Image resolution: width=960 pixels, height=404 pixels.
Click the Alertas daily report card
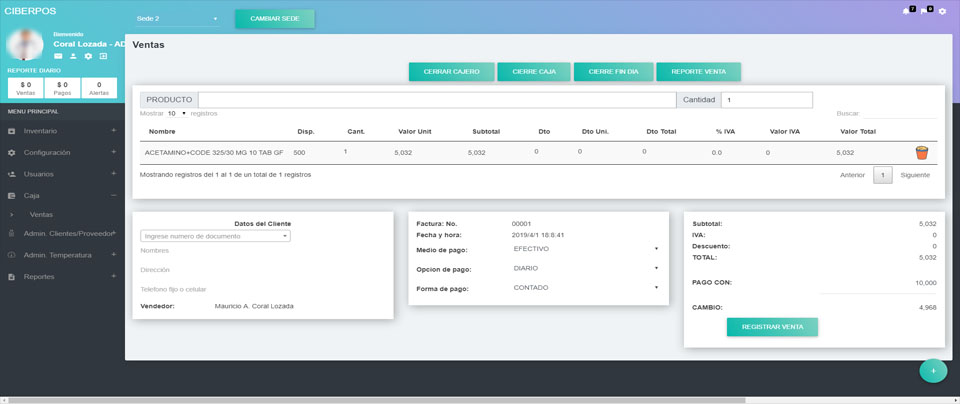pos(99,88)
